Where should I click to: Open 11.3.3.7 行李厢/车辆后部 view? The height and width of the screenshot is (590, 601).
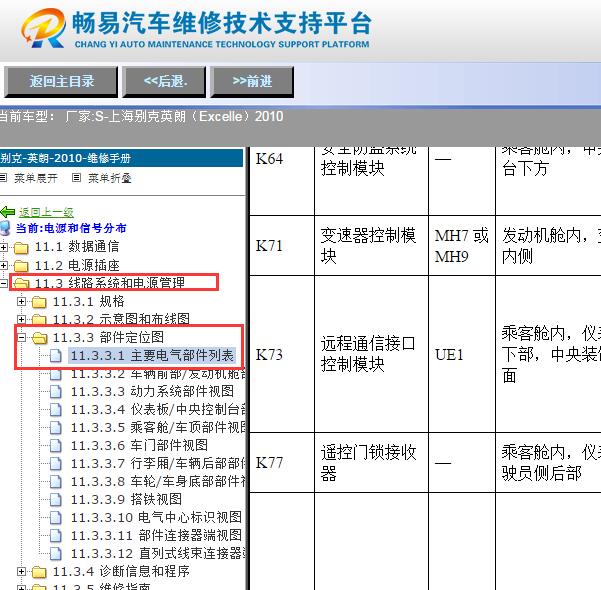click(x=158, y=463)
